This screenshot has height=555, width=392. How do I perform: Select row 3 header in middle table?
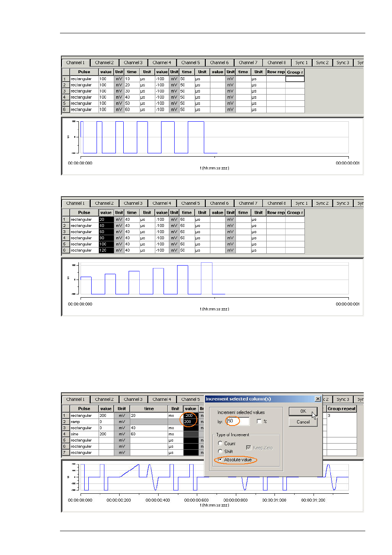[66, 232]
